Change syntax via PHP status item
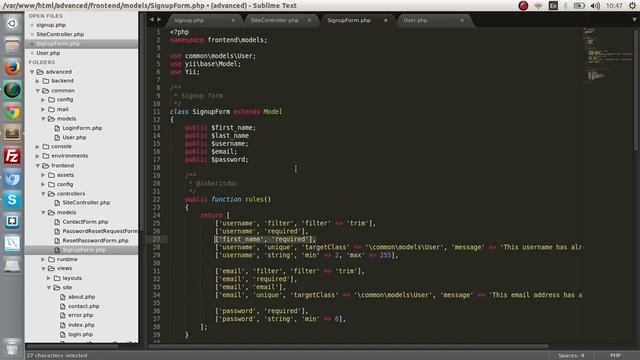The width and height of the screenshot is (640, 360). pyautogui.click(x=616, y=356)
